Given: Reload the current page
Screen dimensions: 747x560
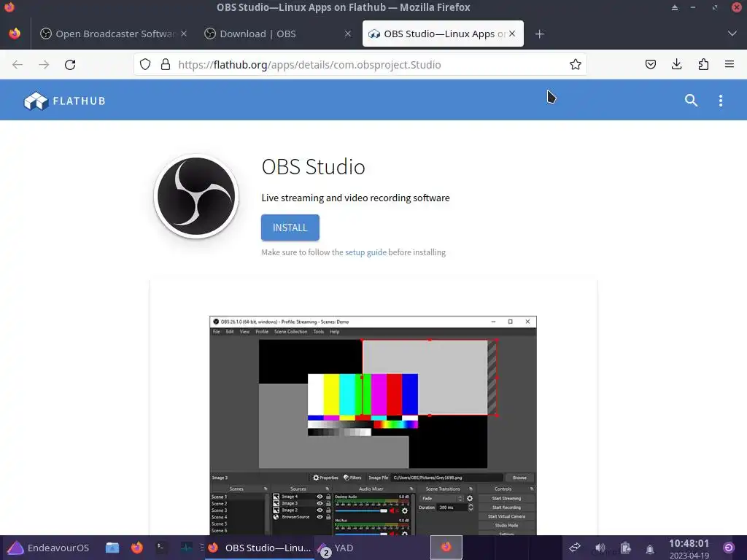Looking at the screenshot, I should coord(70,65).
